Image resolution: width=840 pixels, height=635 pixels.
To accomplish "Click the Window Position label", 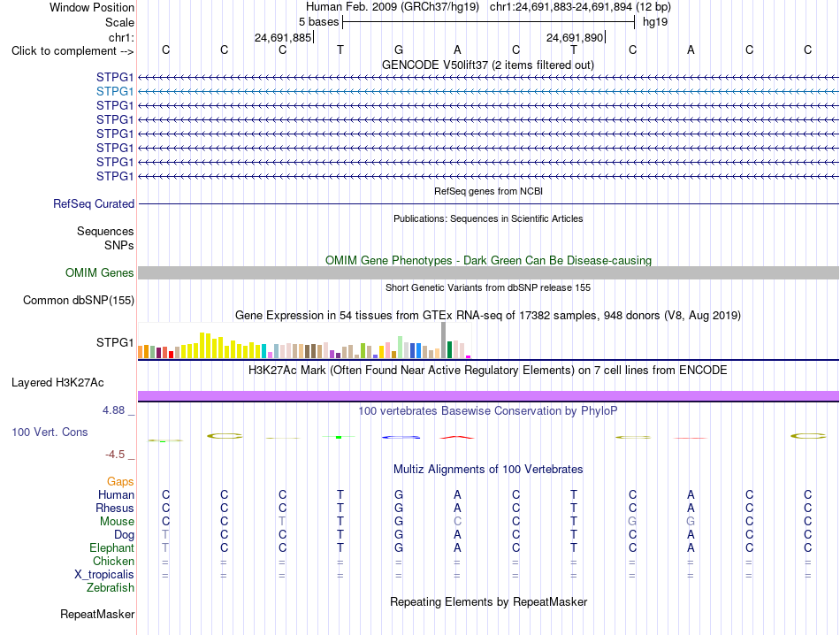I will 92,7.
